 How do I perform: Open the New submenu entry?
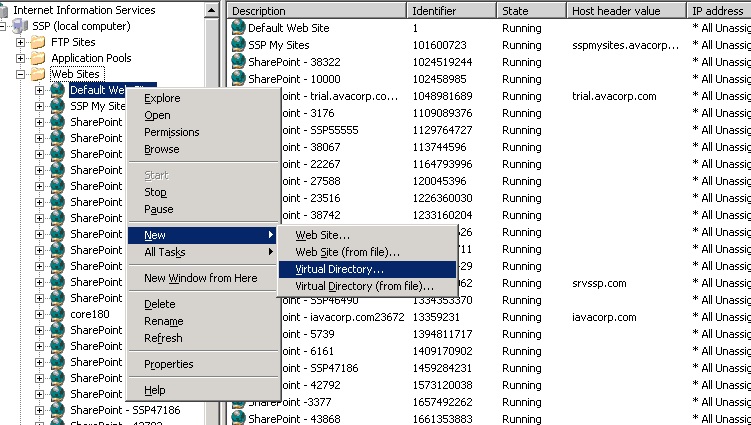tap(202, 235)
